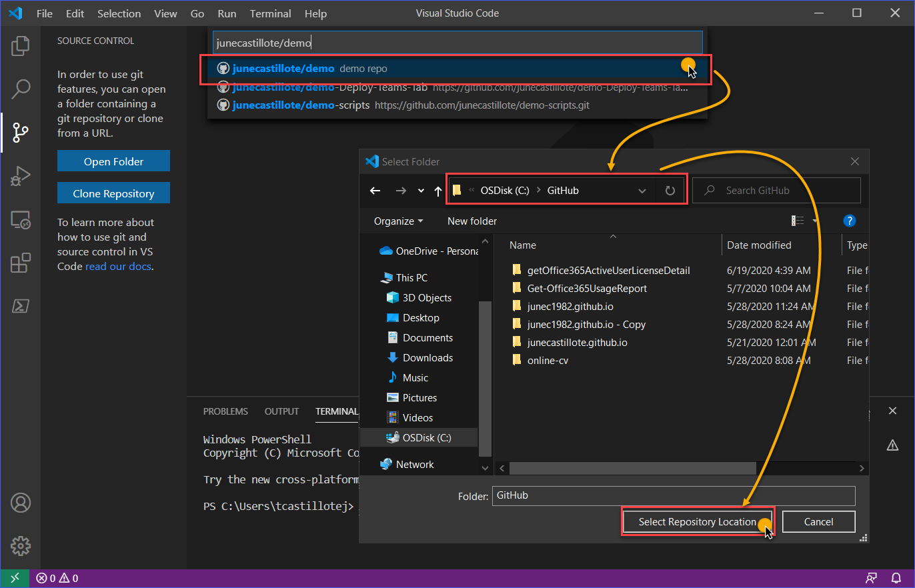The width and height of the screenshot is (915, 588).
Task: Click the Clone Repository button in the sidebar
Action: pos(113,193)
